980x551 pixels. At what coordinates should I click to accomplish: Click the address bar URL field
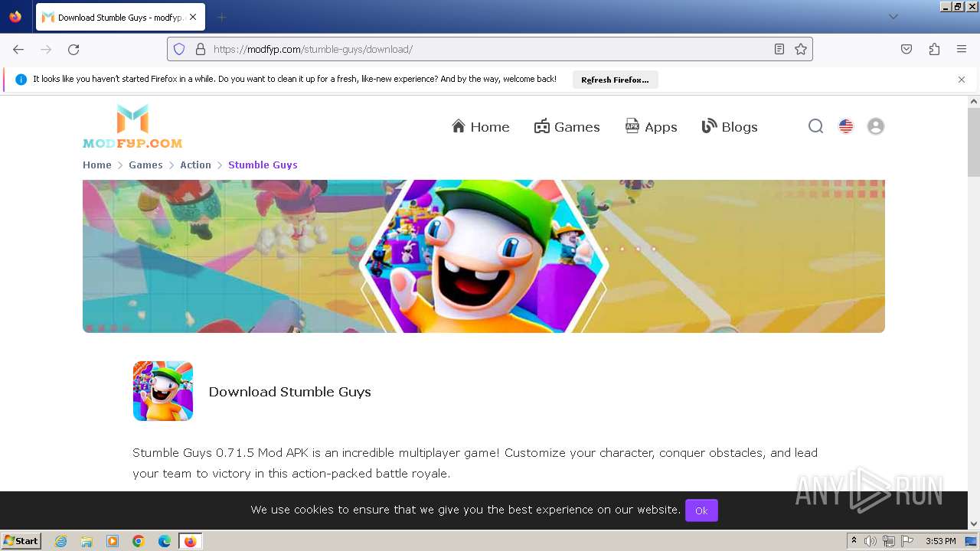click(x=490, y=49)
